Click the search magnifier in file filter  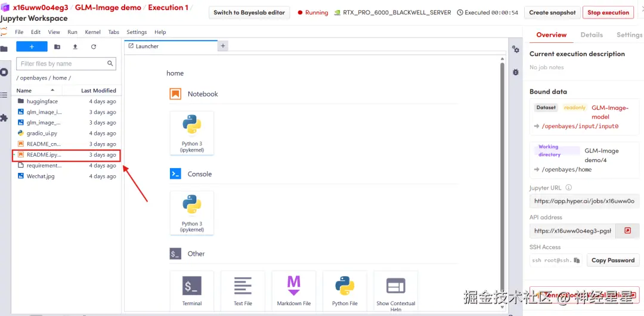(110, 64)
